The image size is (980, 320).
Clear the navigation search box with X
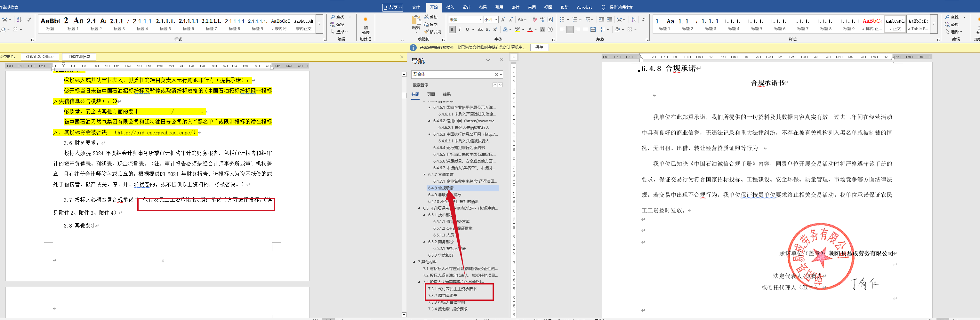click(x=496, y=75)
